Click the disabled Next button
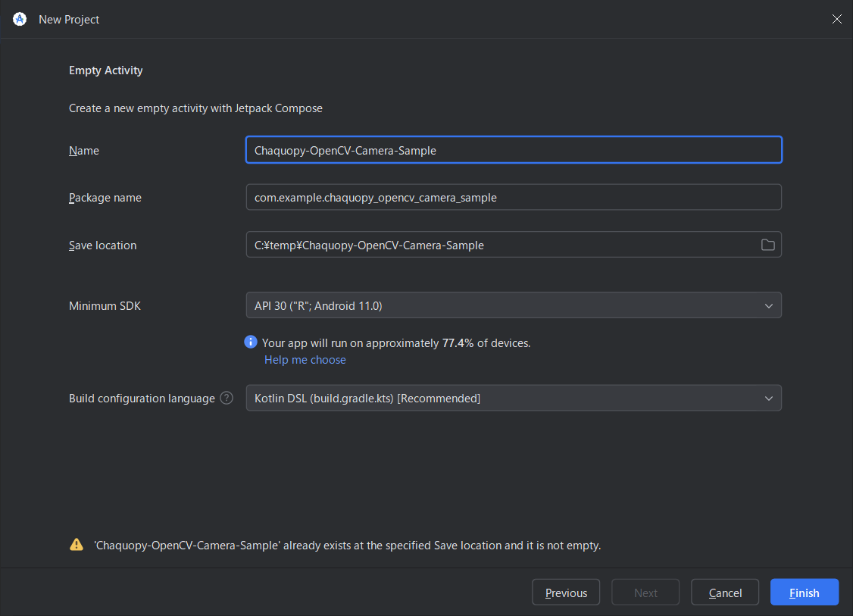The width and height of the screenshot is (853, 616). 645,592
